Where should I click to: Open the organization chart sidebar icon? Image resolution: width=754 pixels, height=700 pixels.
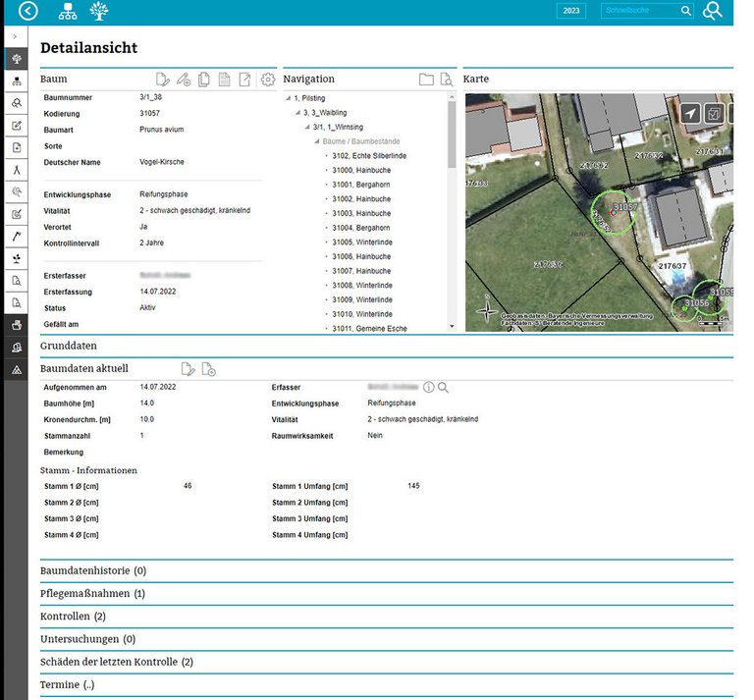coord(17,81)
